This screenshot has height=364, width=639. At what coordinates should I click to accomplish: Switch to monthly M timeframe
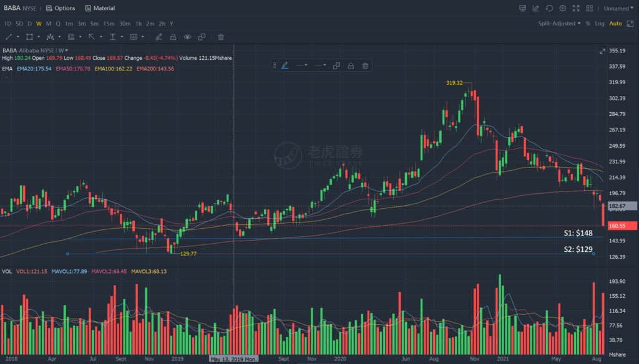[x=49, y=24]
